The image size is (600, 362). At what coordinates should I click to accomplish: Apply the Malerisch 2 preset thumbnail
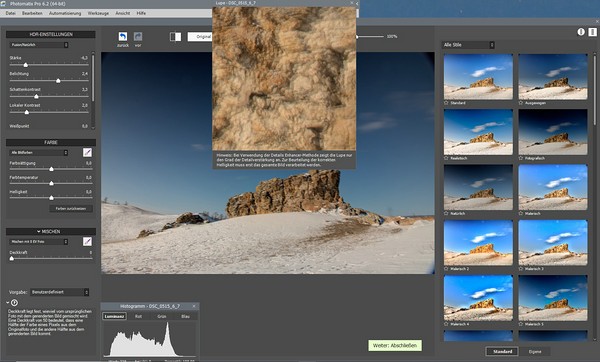tap(478, 243)
